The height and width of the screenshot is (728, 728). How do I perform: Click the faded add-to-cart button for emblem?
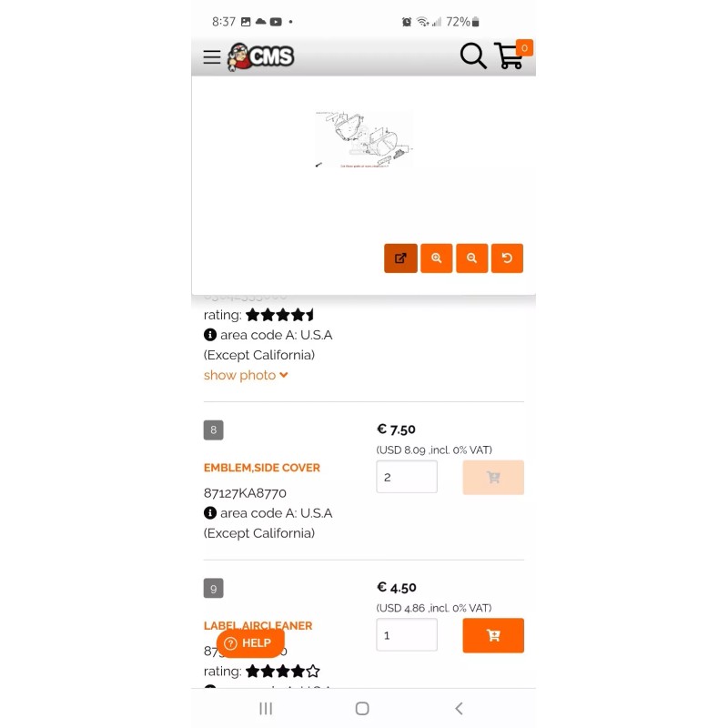click(x=493, y=477)
